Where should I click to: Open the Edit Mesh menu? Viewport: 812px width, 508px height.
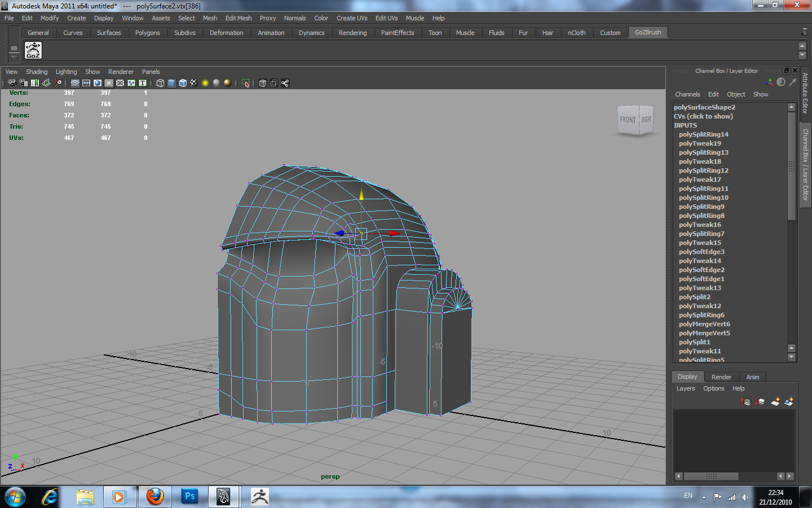(238, 18)
